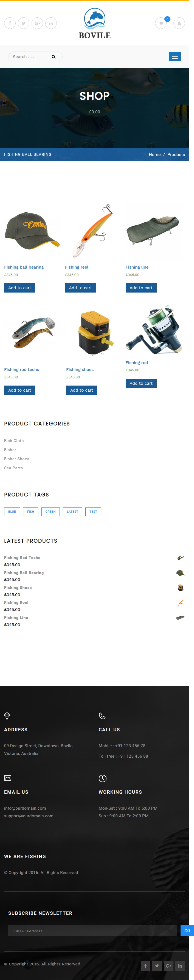Add Fishing rod to cart

pyautogui.click(x=141, y=383)
